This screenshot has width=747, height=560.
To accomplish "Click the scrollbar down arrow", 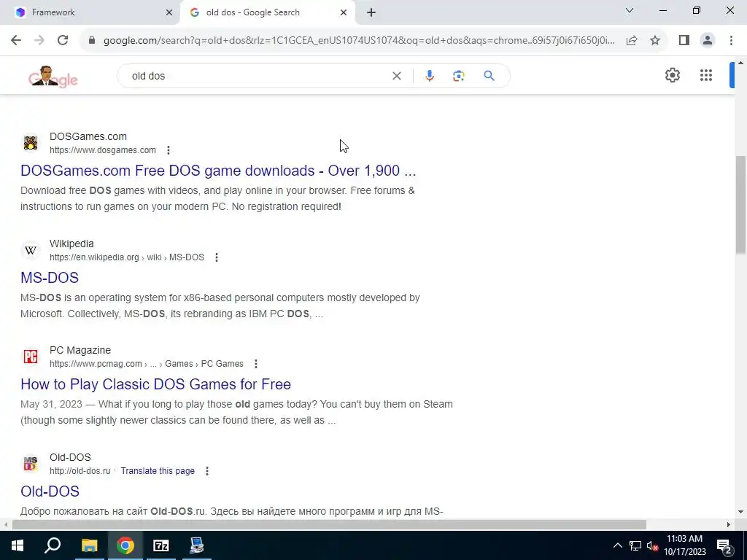I will click(741, 513).
